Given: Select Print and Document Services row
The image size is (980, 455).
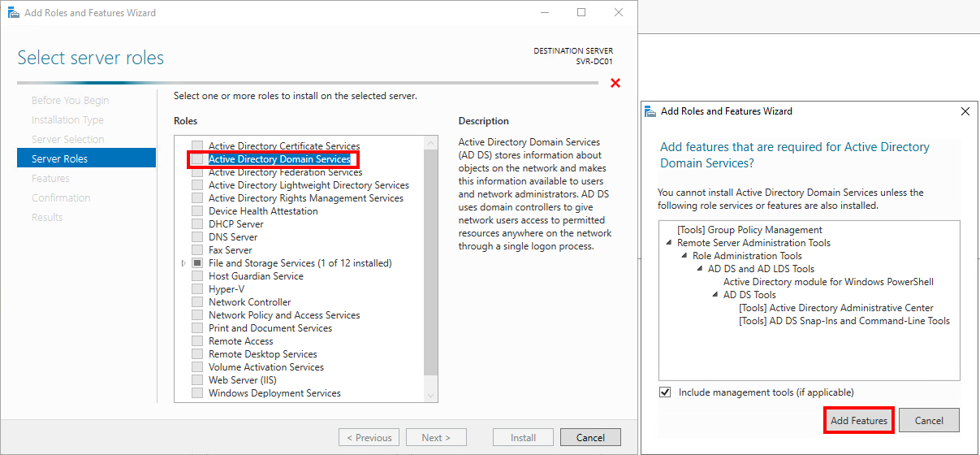Looking at the screenshot, I should click(270, 328).
